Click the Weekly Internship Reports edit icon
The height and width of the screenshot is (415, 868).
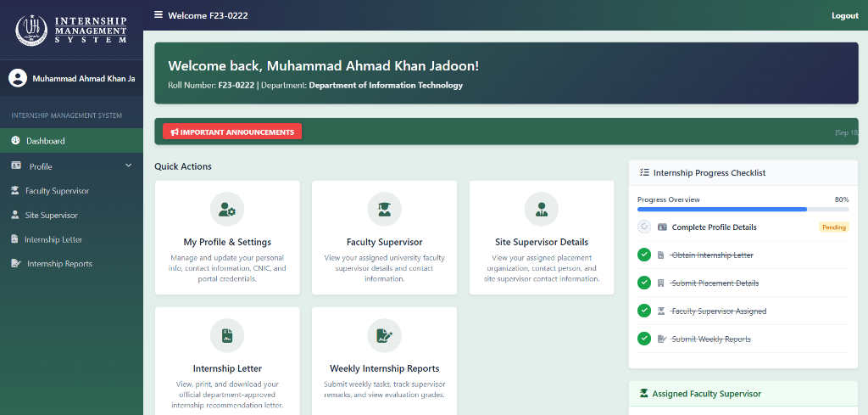[x=384, y=336]
